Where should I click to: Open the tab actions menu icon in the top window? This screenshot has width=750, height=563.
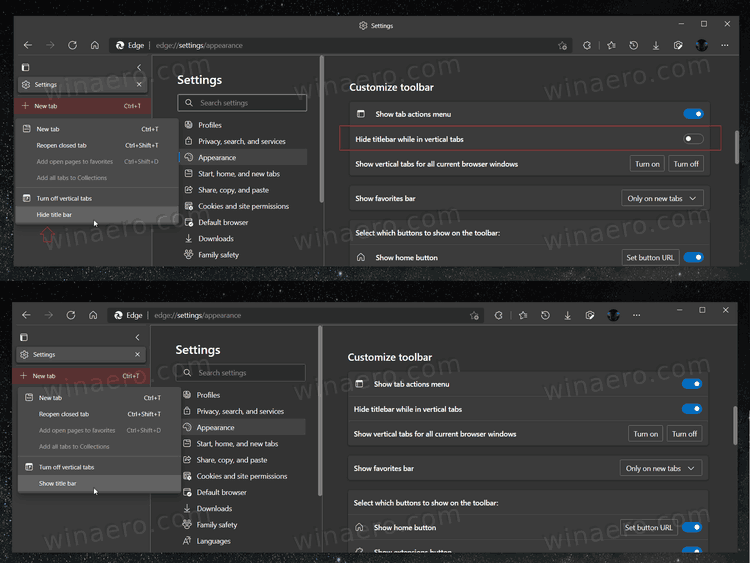(25, 67)
